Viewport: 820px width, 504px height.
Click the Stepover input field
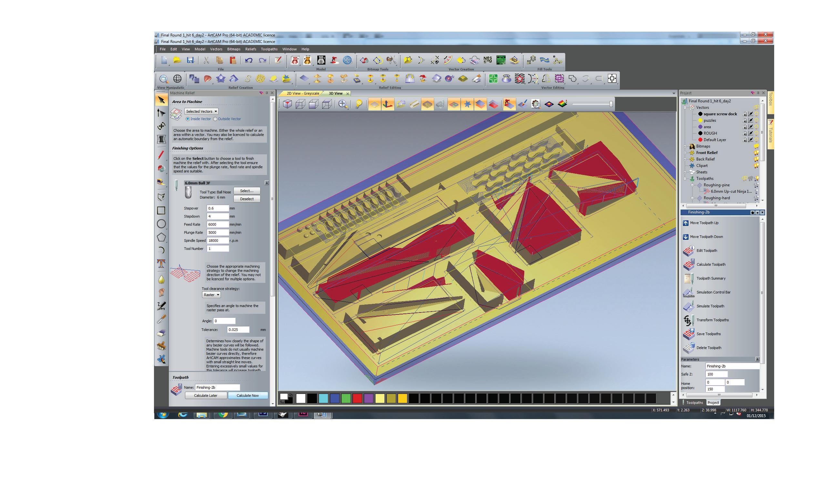(218, 208)
